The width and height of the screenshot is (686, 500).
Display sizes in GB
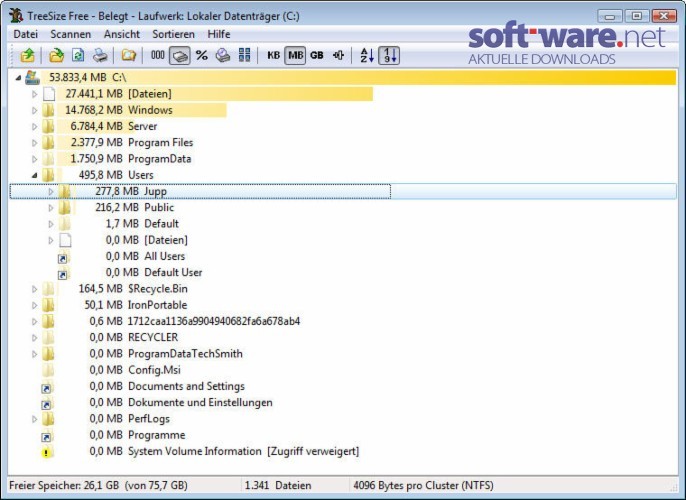pos(317,55)
